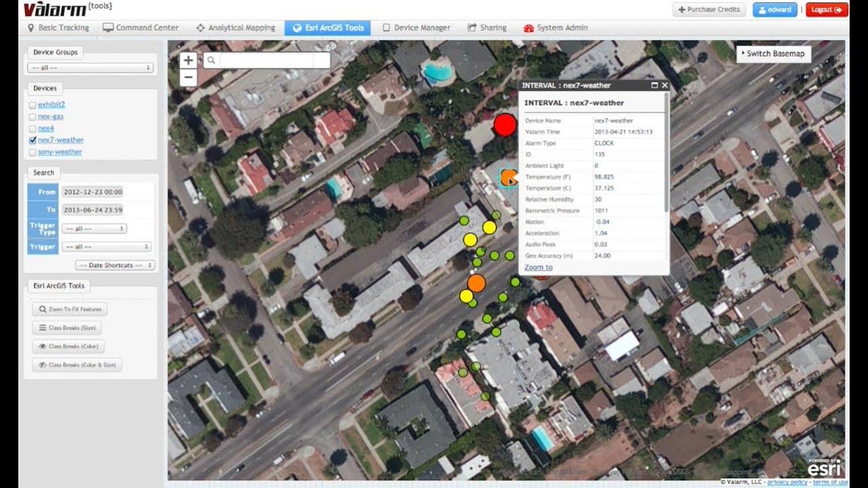Viewport: 868px width, 488px height.
Task: Open the nex-gas device link
Action: coord(51,117)
